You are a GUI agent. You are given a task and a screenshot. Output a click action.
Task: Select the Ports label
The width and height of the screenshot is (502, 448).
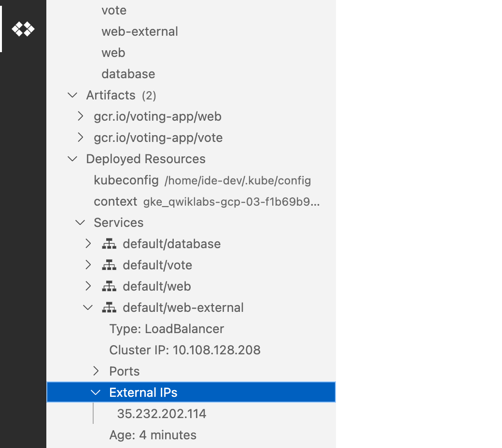[x=124, y=371]
